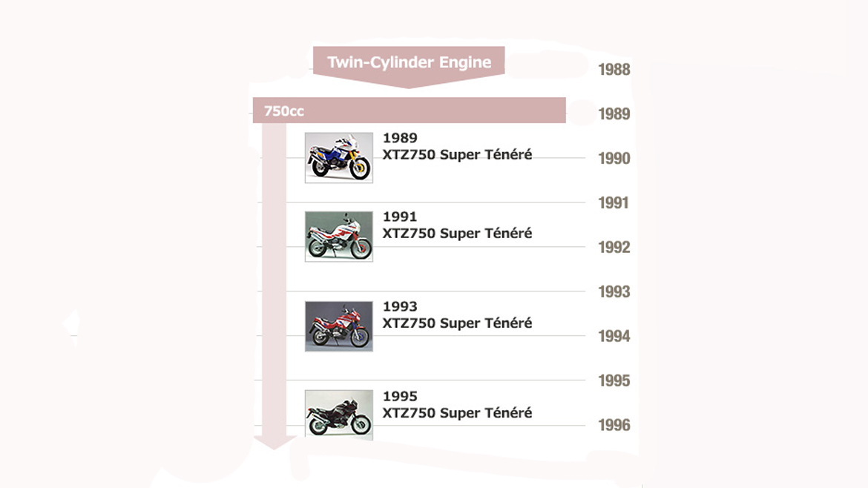
Task: Open the 1989 XTZ750 Super Ténéré title
Action: click(x=457, y=146)
